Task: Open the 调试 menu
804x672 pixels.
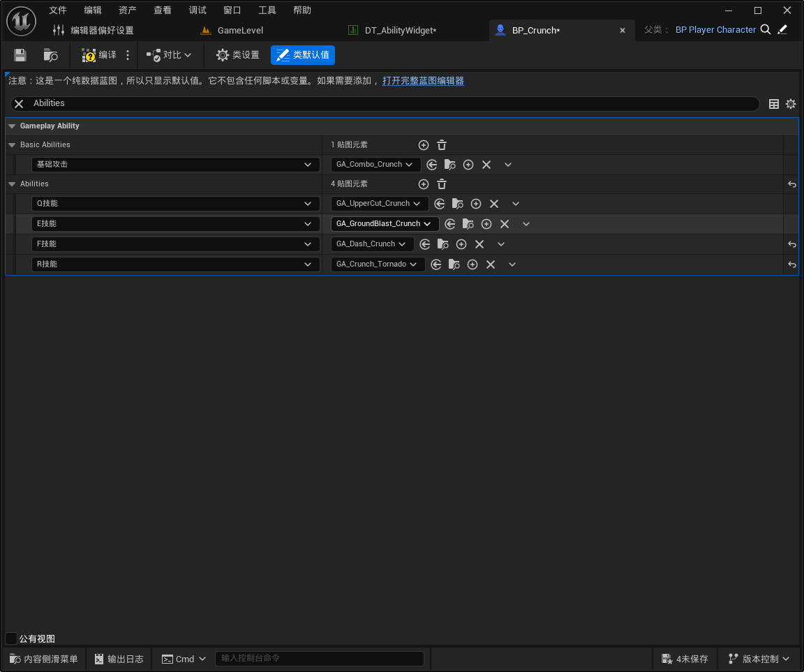Action: 198,10
